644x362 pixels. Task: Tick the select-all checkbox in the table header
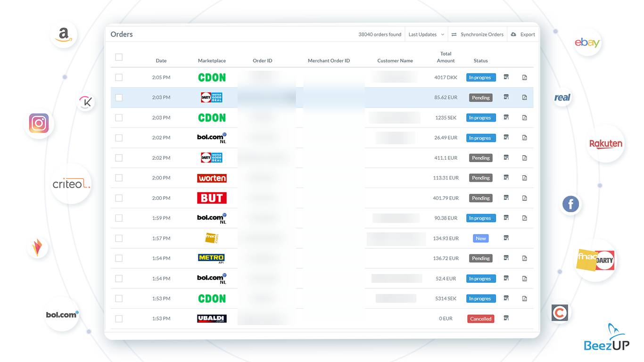(x=119, y=57)
